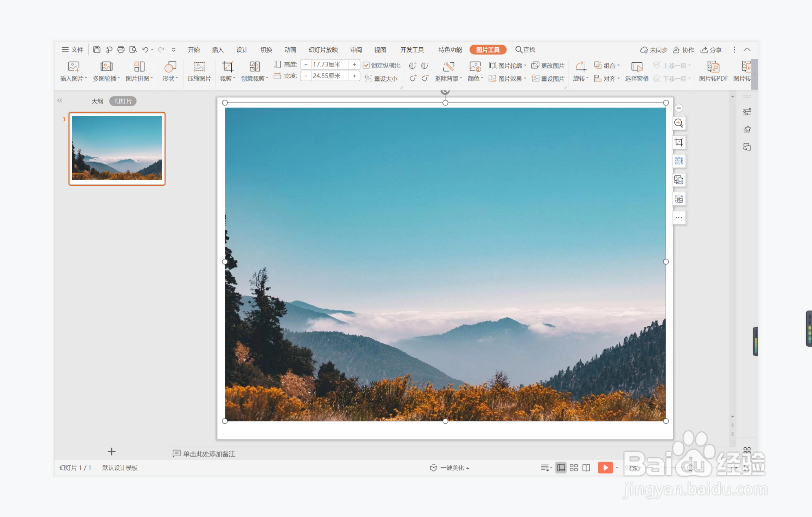Switch to reading view book icon
This screenshot has width=812, height=517.
(x=586, y=468)
